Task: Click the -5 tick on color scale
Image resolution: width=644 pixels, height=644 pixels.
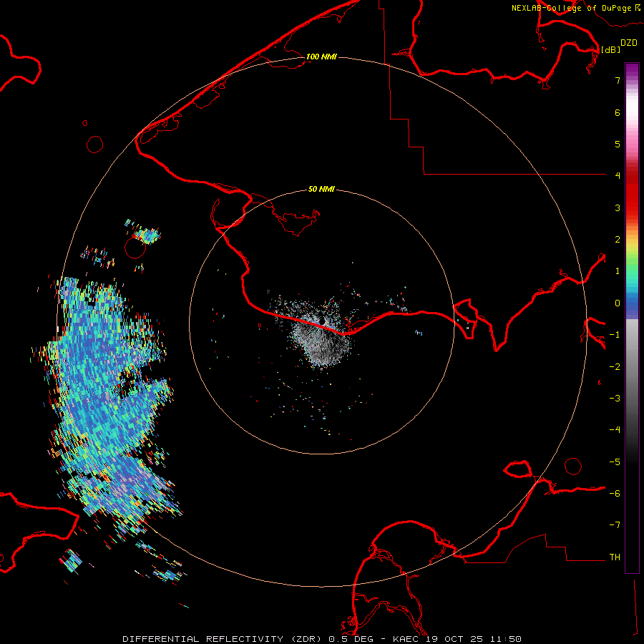Action: pos(615,462)
